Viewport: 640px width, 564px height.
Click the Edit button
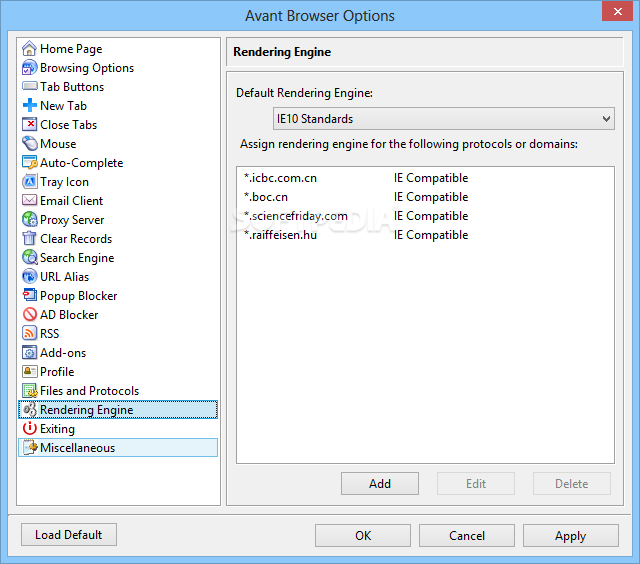point(476,484)
